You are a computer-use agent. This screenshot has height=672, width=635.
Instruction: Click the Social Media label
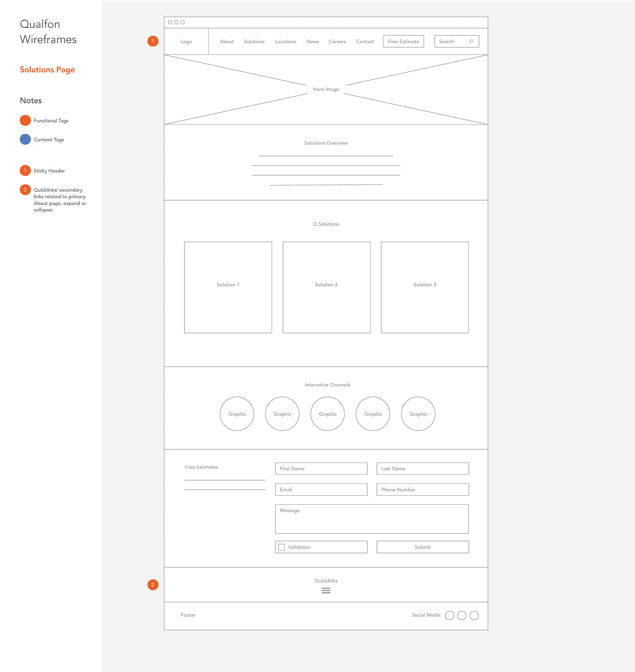tap(426, 615)
